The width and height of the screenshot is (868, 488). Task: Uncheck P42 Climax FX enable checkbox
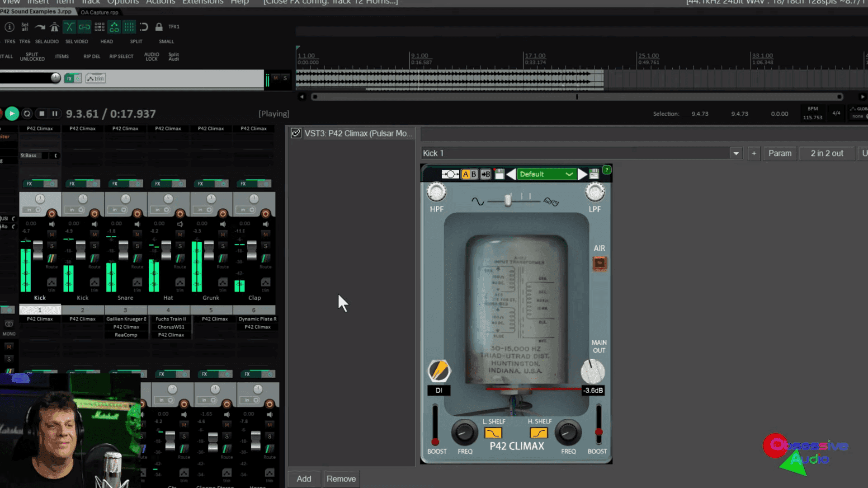[296, 133]
